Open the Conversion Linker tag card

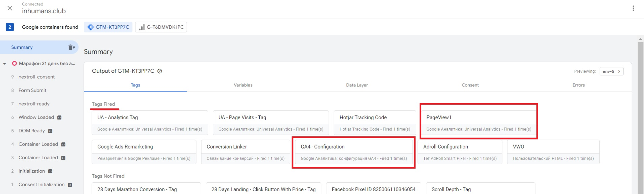click(x=246, y=152)
